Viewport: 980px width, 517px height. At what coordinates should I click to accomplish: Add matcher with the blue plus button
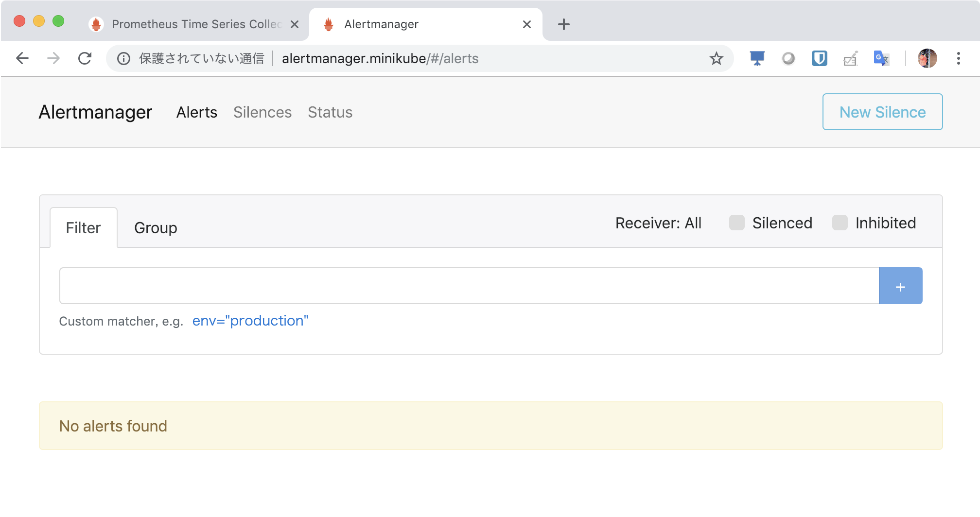(900, 286)
